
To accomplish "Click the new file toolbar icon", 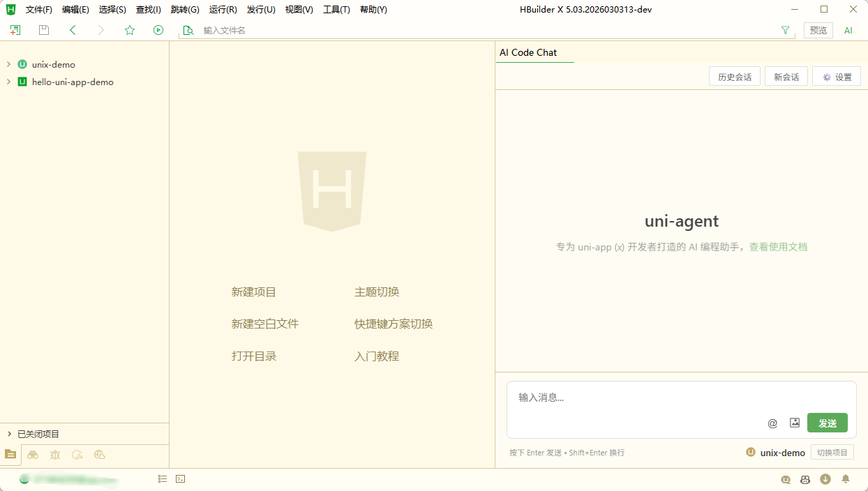I will tap(15, 30).
